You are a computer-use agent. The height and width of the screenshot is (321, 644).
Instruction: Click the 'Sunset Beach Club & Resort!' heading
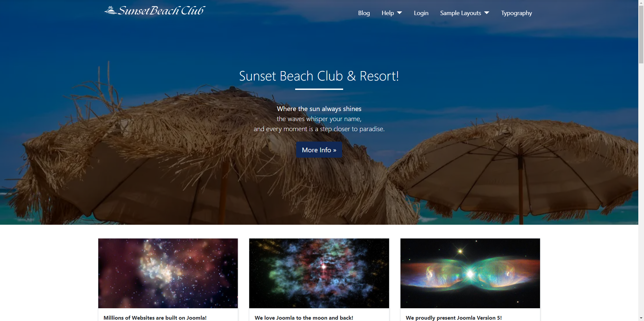click(319, 76)
